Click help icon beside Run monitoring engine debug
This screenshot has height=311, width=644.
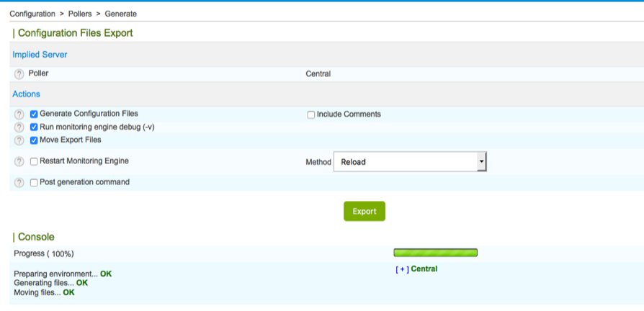[x=19, y=127]
